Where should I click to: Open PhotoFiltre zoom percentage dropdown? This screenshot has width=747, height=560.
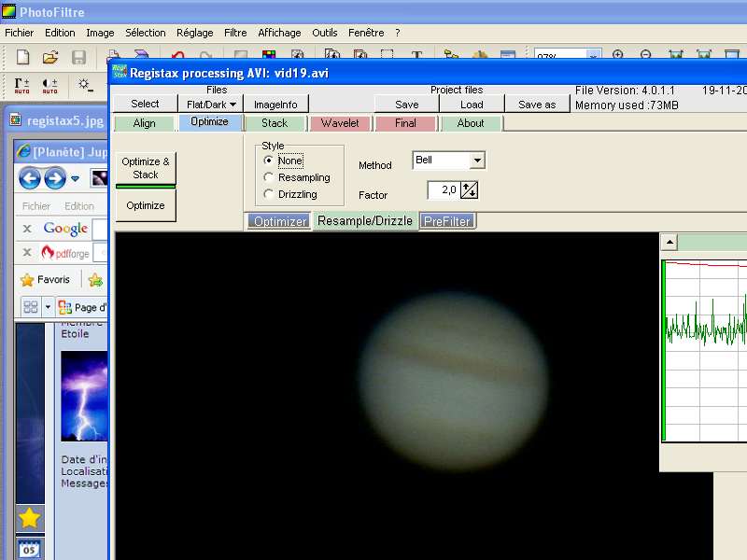point(594,54)
